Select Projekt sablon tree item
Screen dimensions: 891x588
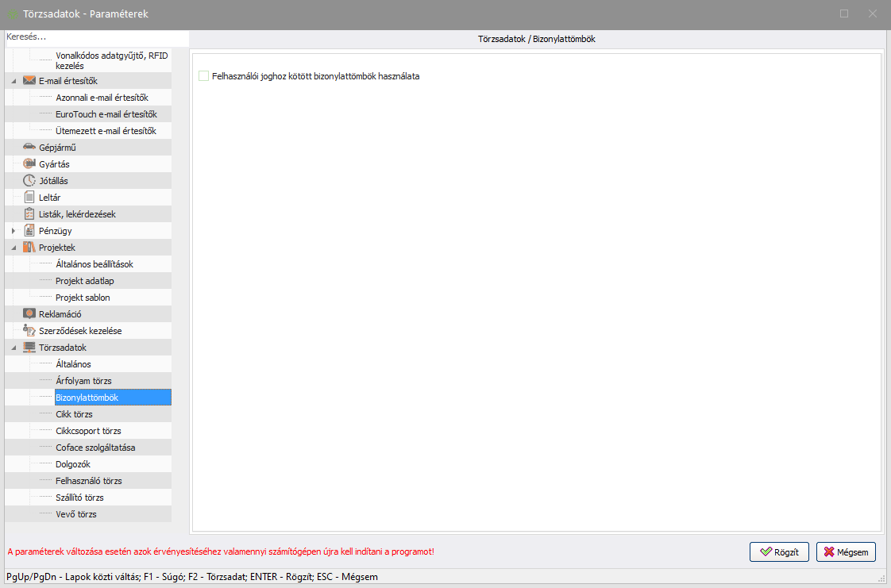click(83, 298)
